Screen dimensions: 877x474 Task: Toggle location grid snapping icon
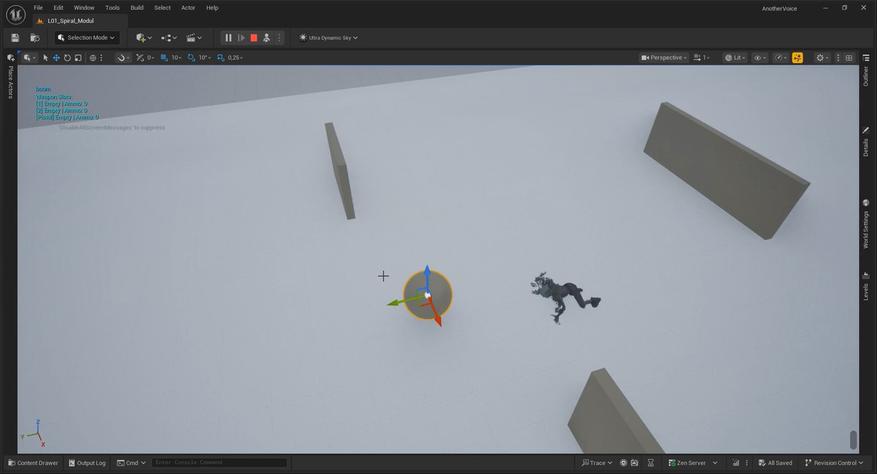point(164,58)
